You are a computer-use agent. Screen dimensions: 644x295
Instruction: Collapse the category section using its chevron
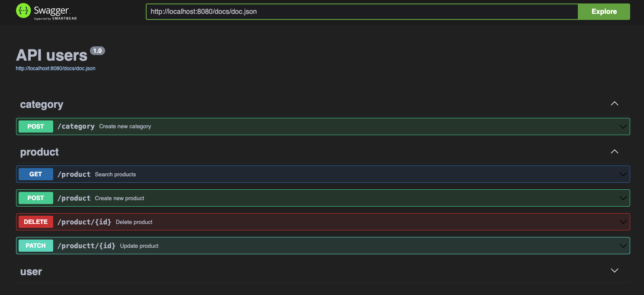coord(614,104)
